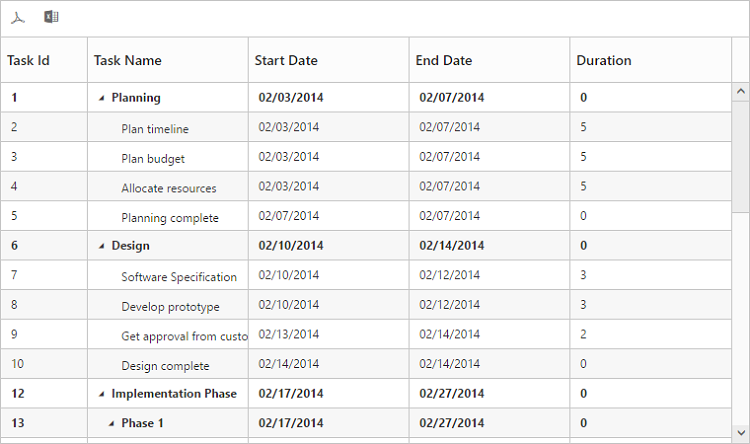Select the Allocate resources row
The height and width of the screenshot is (444, 750).
click(x=169, y=188)
